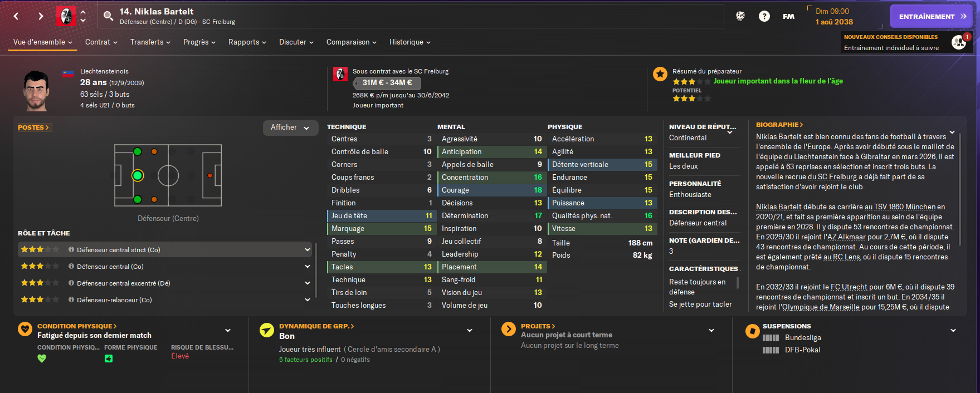
Task: Click the star icon beside Résumé du préparateur
Action: [660, 73]
